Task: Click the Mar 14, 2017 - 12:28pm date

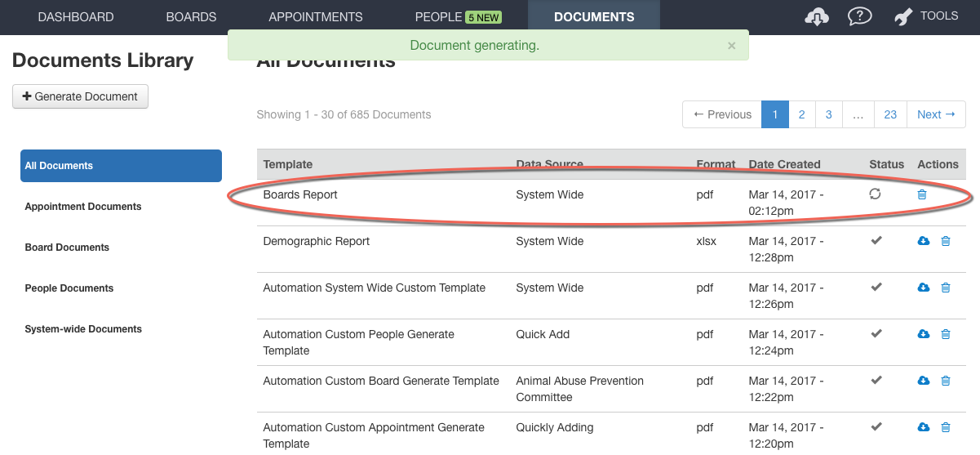Action: tap(786, 249)
